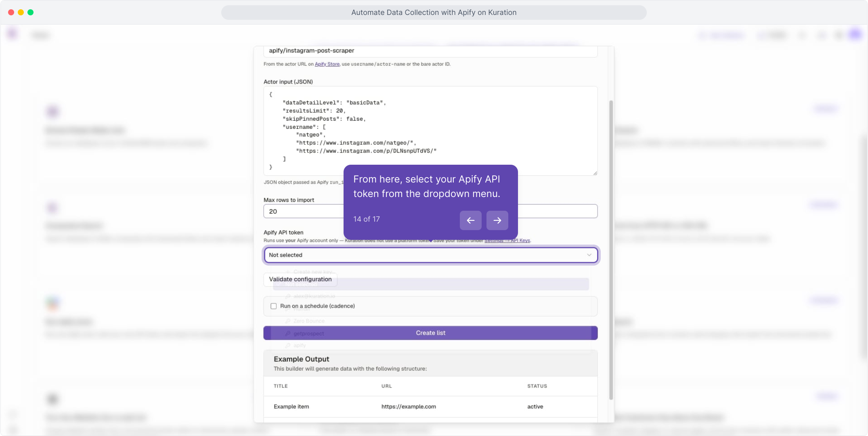Minimize the window with the yellow button
The width and height of the screenshot is (868, 436).
21,13
